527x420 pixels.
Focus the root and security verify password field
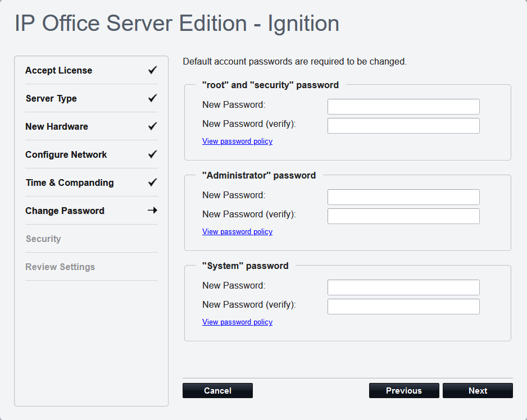[403, 126]
